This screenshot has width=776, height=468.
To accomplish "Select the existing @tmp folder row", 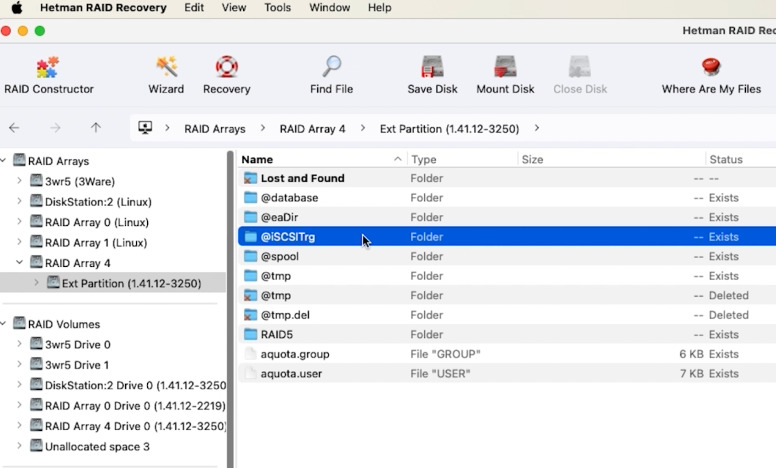I will tap(507, 276).
